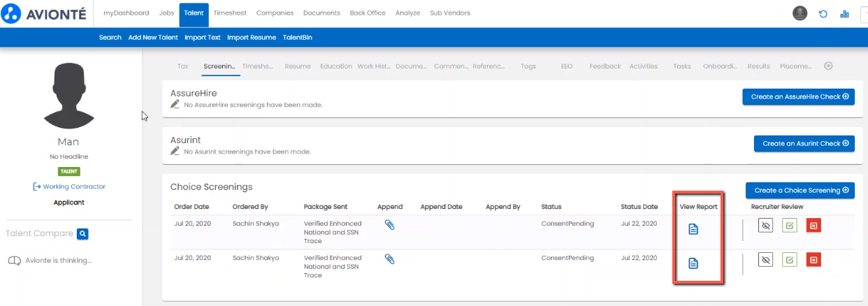The image size is (868, 306).
Task: Open first row View Report document icon
Action: click(693, 229)
